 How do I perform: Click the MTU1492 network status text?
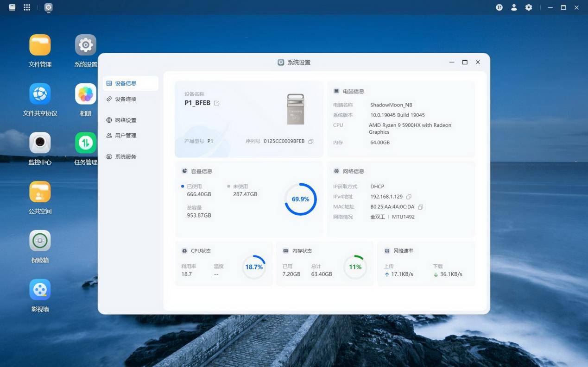tap(404, 217)
